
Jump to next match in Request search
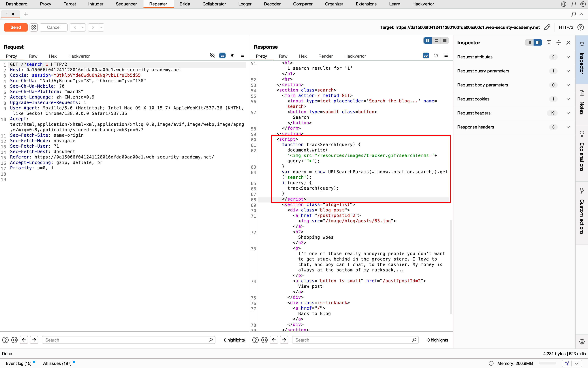[x=34, y=340]
